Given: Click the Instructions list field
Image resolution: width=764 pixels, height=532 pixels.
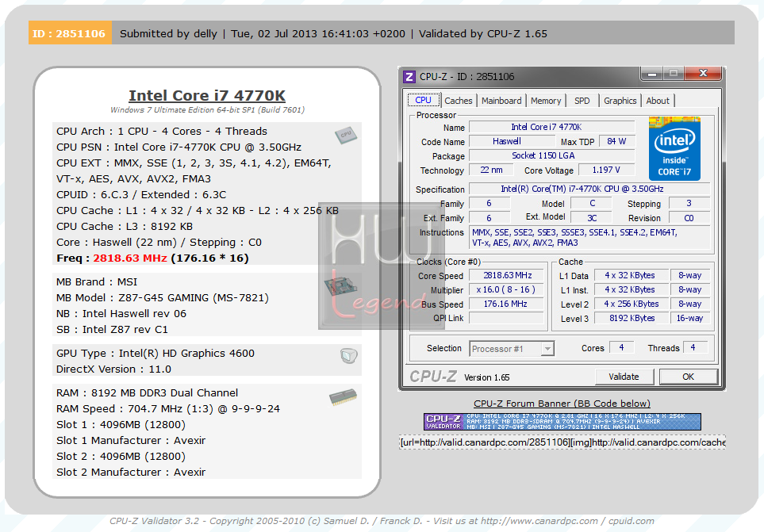Looking at the screenshot, I should [x=589, y=238].
